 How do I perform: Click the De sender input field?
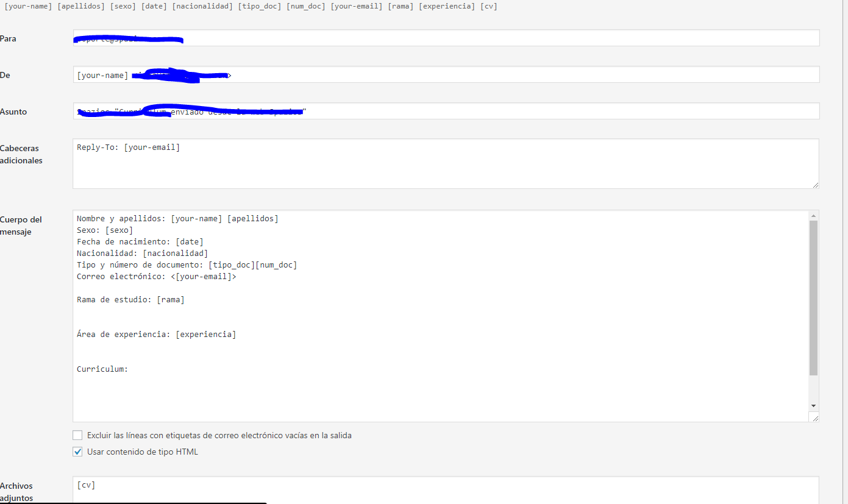(446, 74)
